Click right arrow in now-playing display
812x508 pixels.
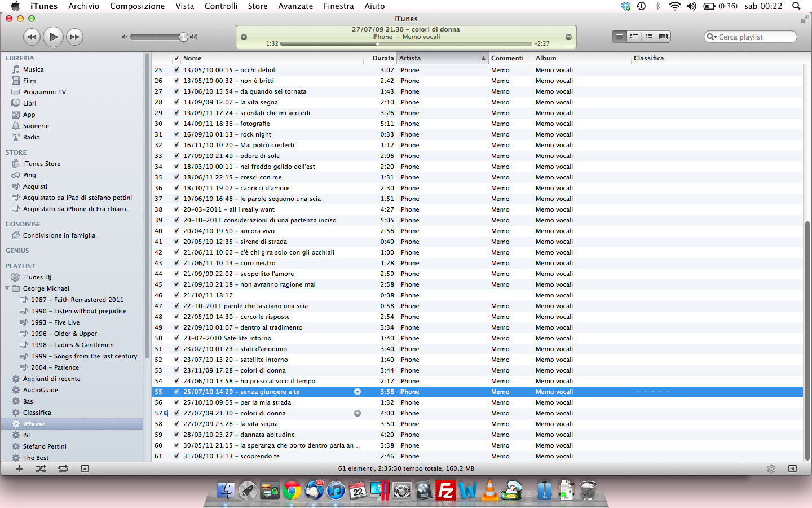click(x=568, y=37)
